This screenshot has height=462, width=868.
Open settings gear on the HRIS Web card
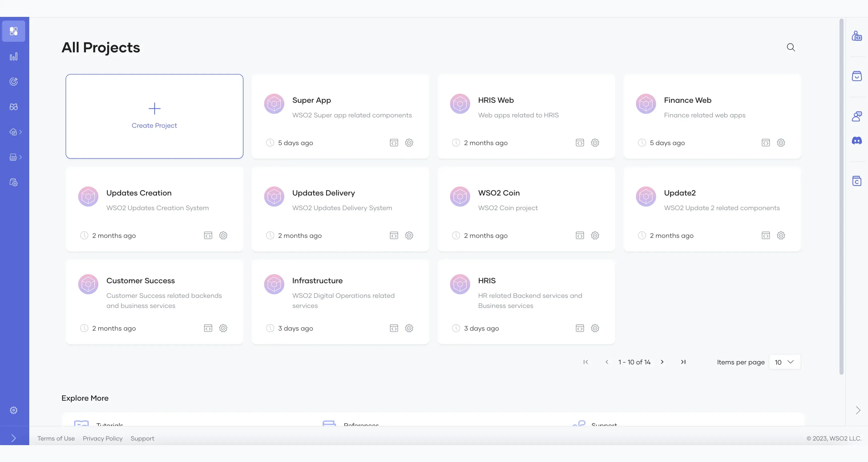point(595,142)
